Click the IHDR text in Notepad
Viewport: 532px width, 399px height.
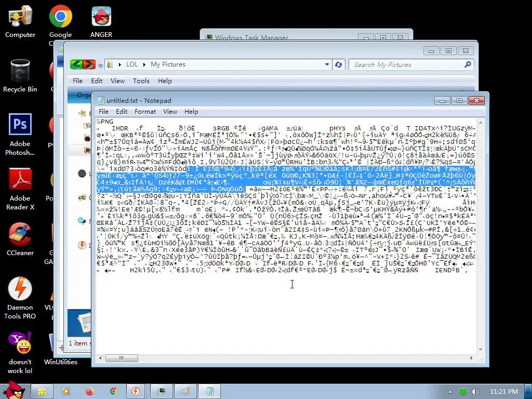point(120,128)
